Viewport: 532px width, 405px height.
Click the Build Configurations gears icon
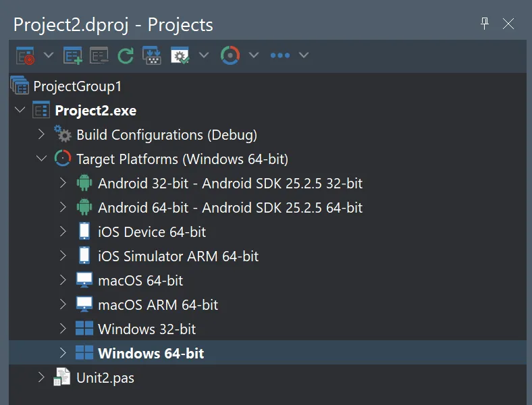(x=63, y=134)
